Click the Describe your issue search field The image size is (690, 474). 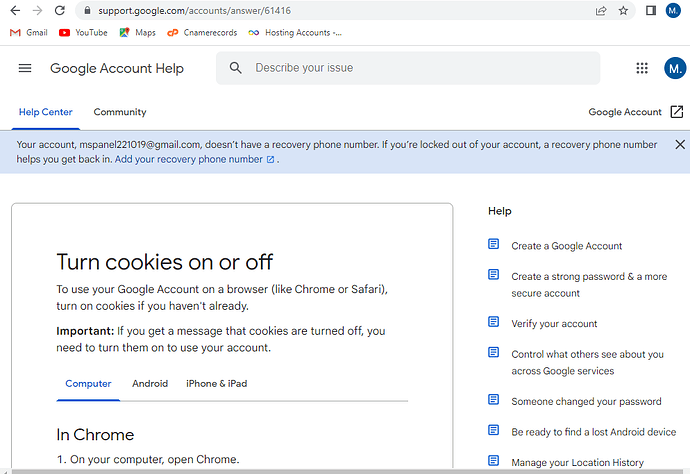(x=408, y=68)
